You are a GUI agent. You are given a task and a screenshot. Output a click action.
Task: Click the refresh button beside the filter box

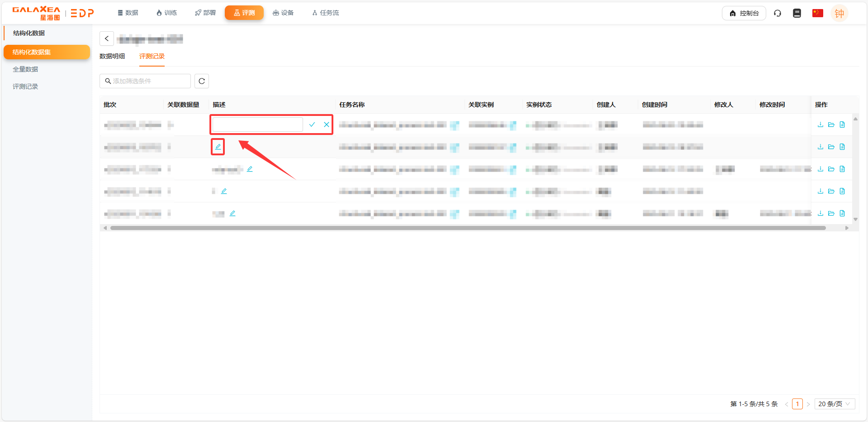pyautogui.click(x=202, y=81)
